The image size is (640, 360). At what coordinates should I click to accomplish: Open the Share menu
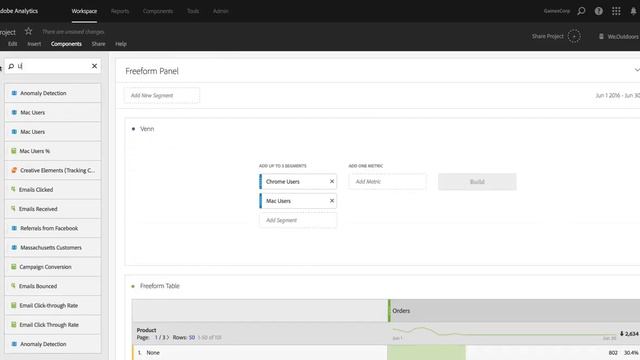point(98,44)
